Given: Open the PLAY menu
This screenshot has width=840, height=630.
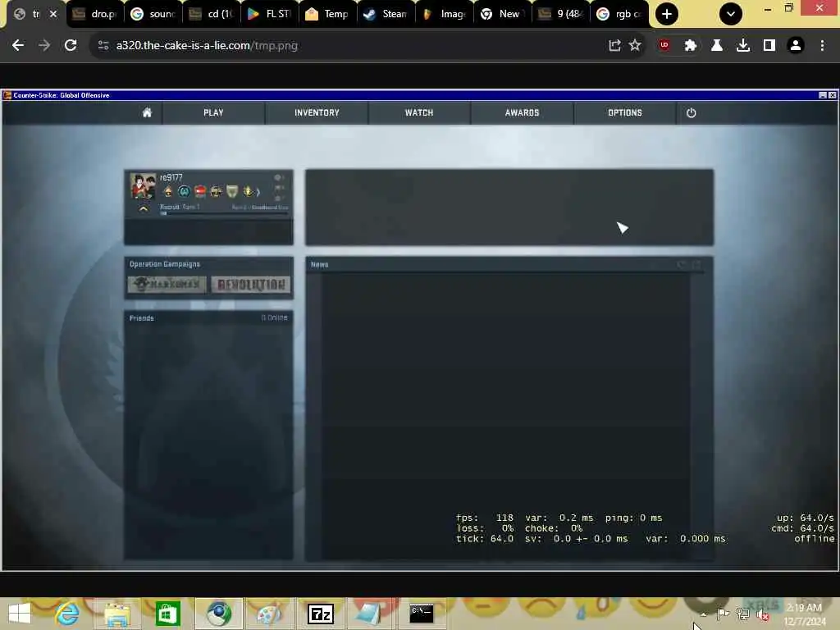Looking at the screenshot, I should coord(213,112).
